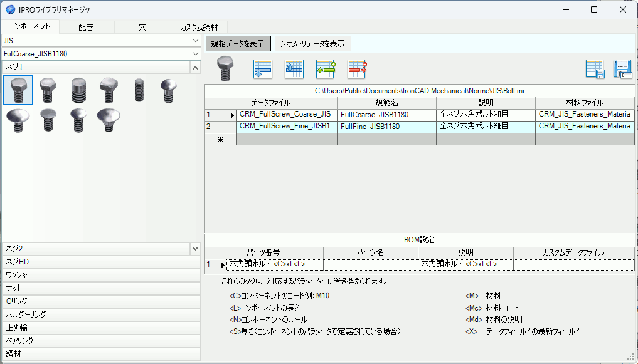Open the FullCoarse_JISB1180 dropdown
This screenshot has height=364, width=638.
[x=195, y=54]
